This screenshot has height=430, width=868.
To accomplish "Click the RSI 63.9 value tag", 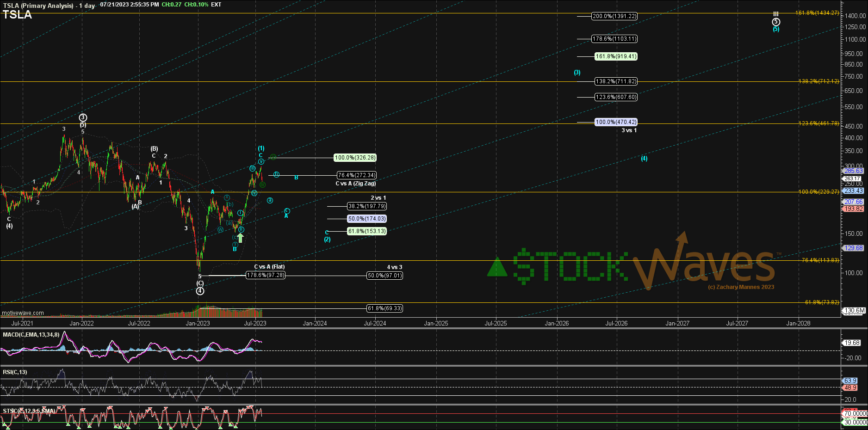I will click(850, 381).
